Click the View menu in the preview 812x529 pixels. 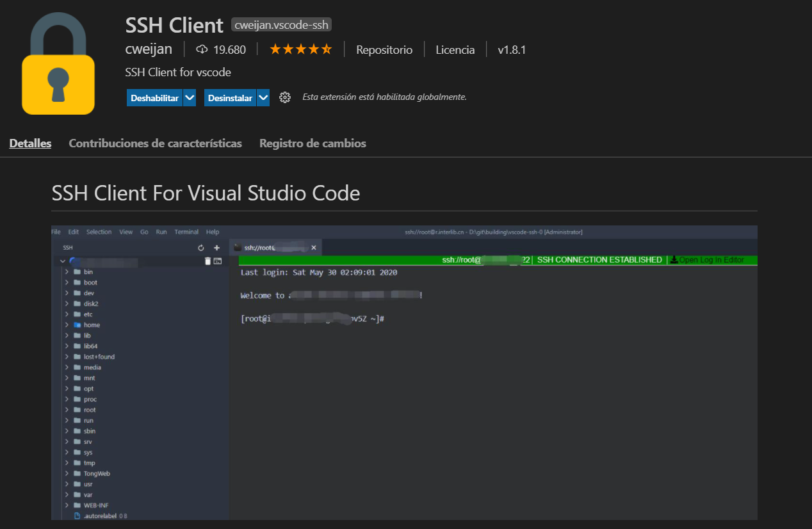coord(126,232)
